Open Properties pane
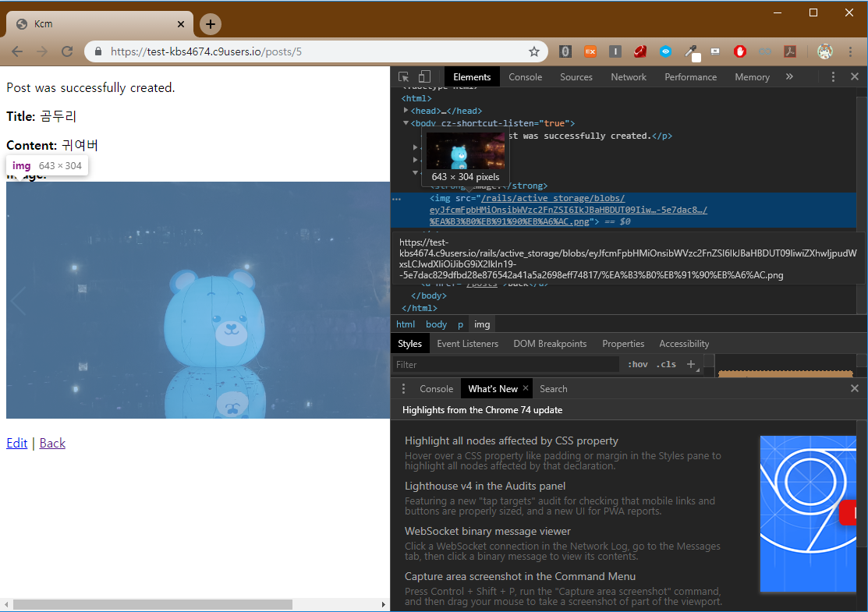The height and width of the screenshot is (612, 868). [x=623, y=344]
